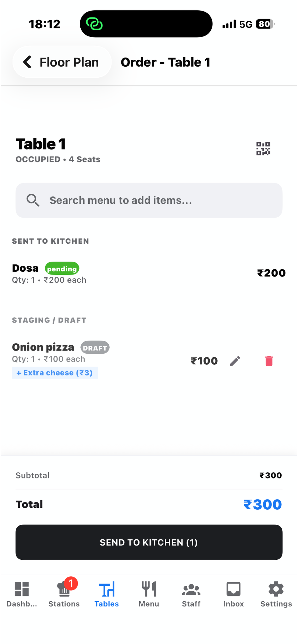Tap Send to Kitchen (1) button
Screen dimensions: 298x644
(149, 542)
